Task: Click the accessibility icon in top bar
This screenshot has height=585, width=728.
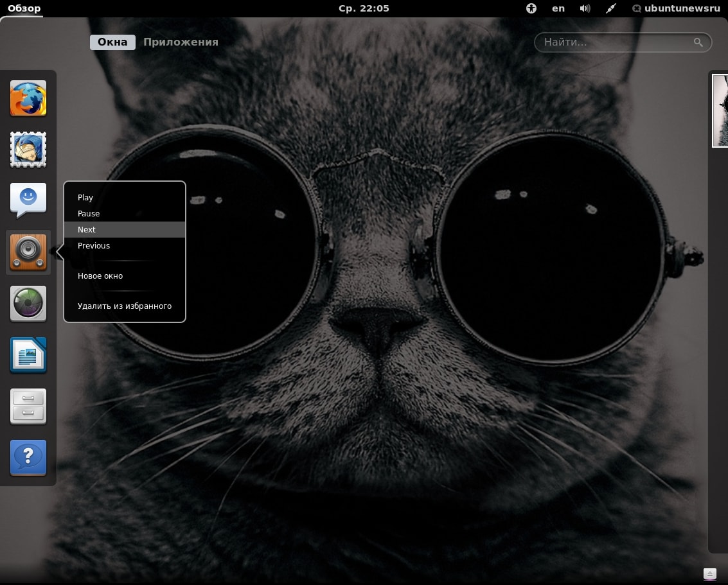Action: tap(531, 8)
